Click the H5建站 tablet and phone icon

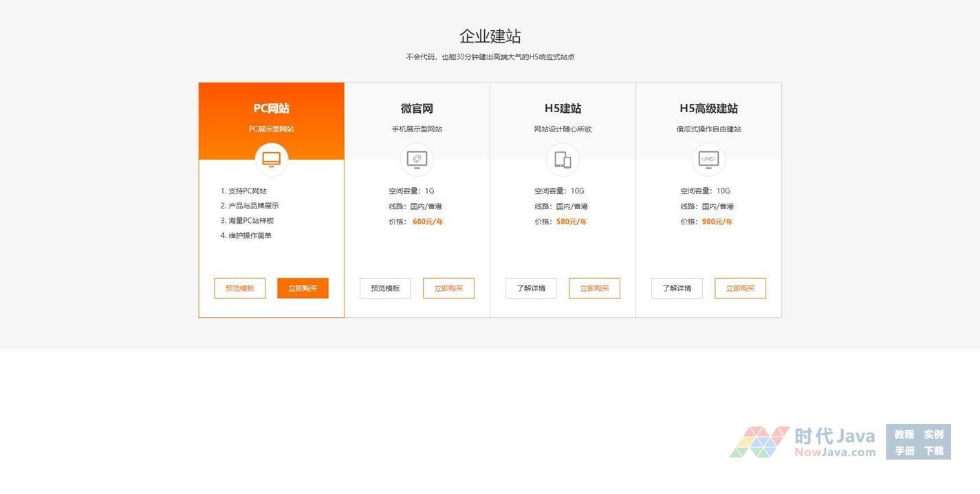point(563,160)
